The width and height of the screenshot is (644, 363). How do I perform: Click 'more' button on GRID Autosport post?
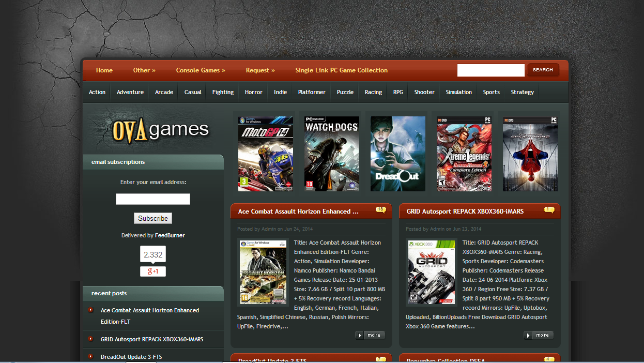pyautogui.click(x=538, y=335)
